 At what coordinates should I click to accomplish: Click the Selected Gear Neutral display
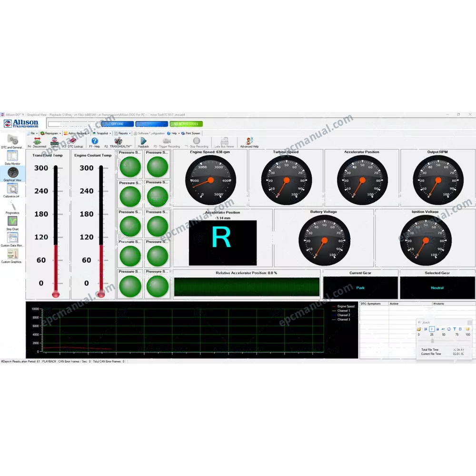437,288
